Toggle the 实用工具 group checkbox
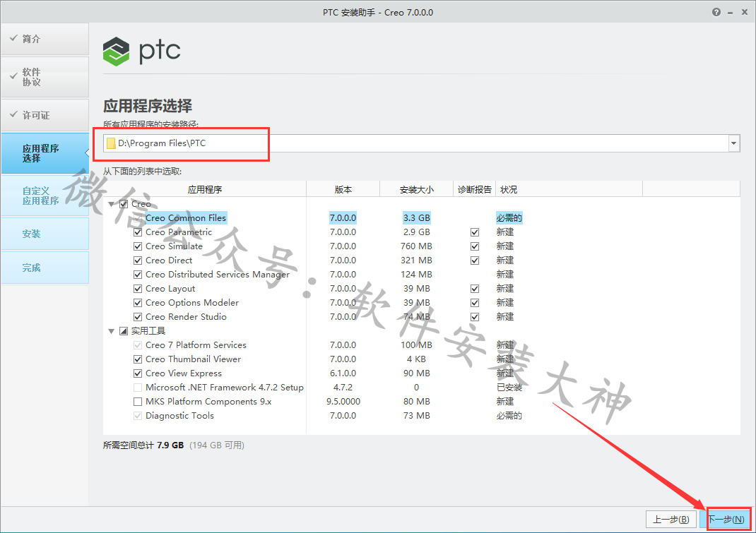756x533 pixels. coord(124,331)
